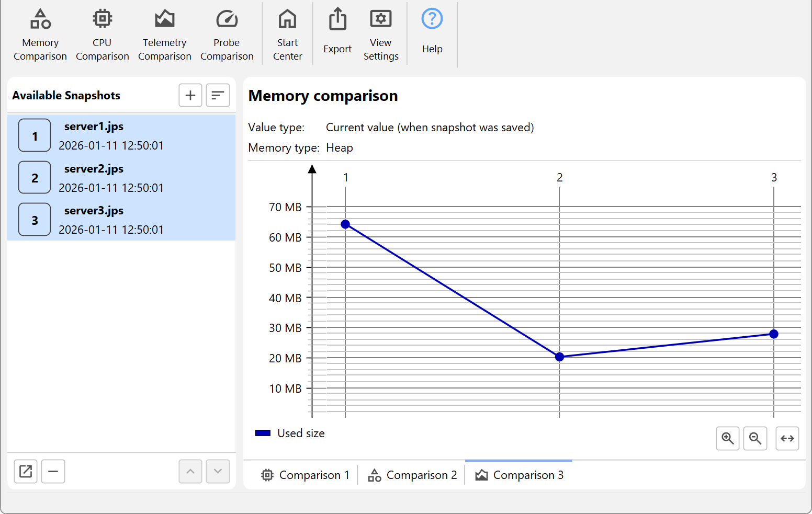The width and height of the screenshot is (812, 514).
Task: Launch the Telemetry Comparison tool
Action: tap(165, 35)
